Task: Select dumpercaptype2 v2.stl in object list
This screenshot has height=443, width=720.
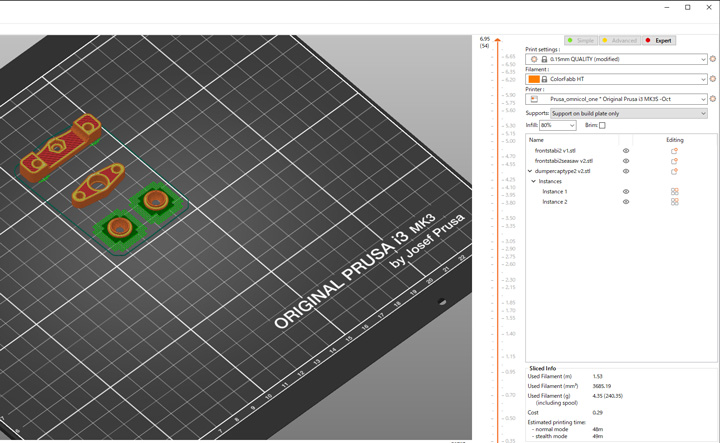Action: click(562, 171)
